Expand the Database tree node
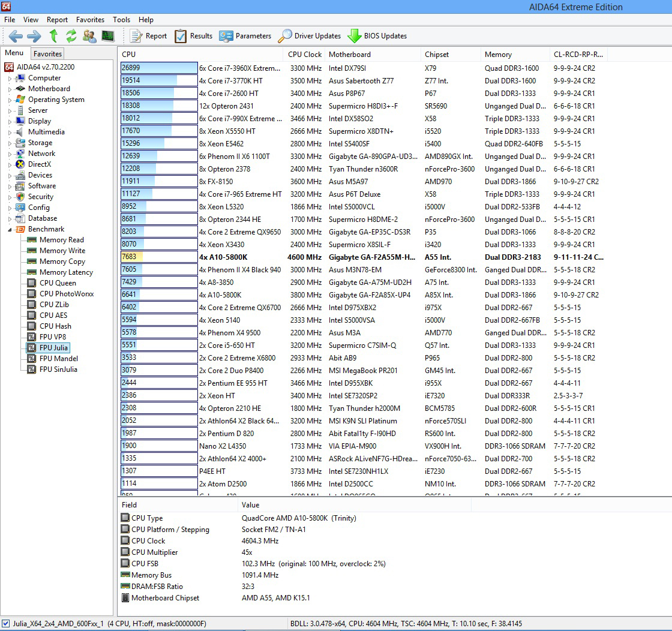Image resolution: width=672 pixels, height=631 pixels. coord(10,218)
